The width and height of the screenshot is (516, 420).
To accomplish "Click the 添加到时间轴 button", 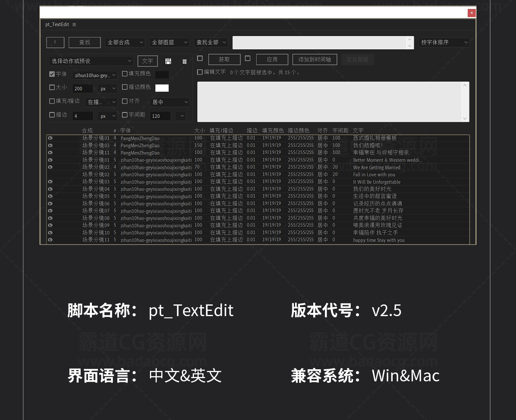I will pos(314,60).
